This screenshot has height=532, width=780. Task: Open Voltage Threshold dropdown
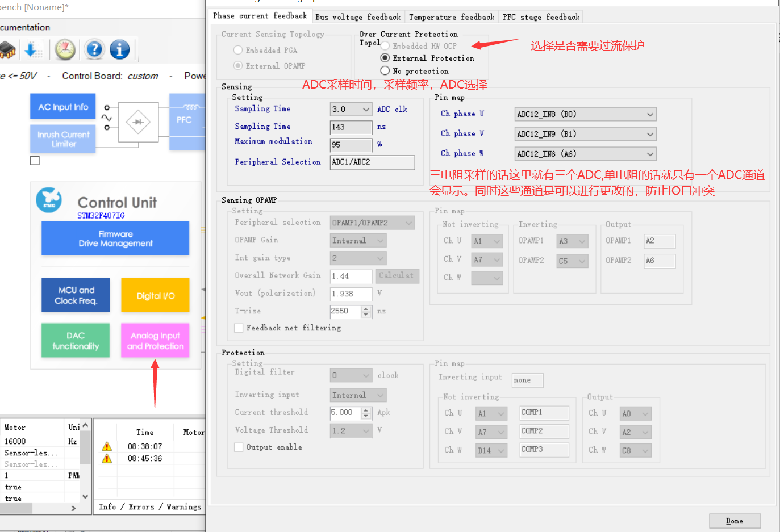(351, 431)
